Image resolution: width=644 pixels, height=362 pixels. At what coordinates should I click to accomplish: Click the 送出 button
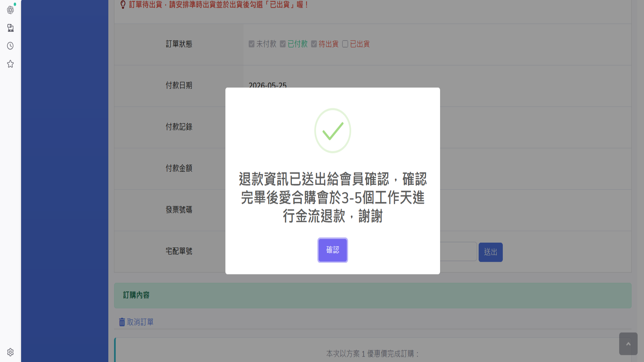490,252
